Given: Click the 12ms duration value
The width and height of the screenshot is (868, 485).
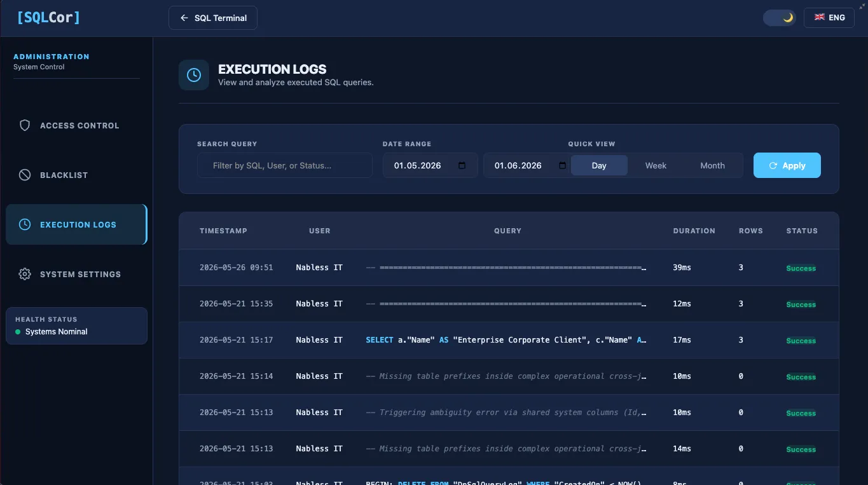Looking at the screenshot, I should point(682,304).
